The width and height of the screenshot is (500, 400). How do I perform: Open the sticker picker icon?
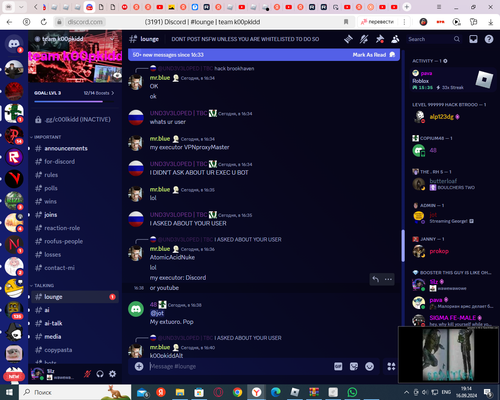[354, 367]
